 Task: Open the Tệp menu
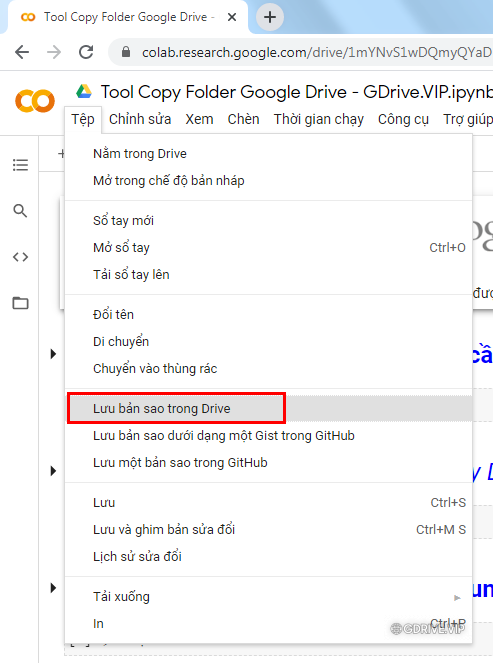pyautogui.click(x=83, y=120)
